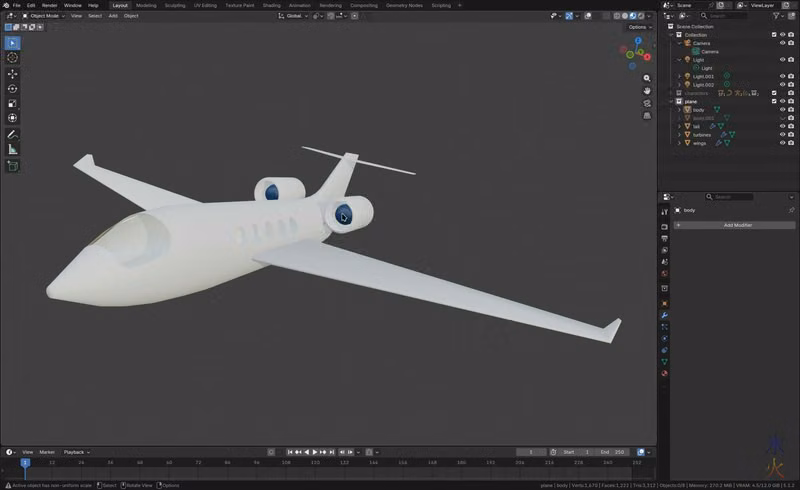The width and height of the screenshot is (800, 490).
Task: Click the timeline current frame marker
Action: 25,462
